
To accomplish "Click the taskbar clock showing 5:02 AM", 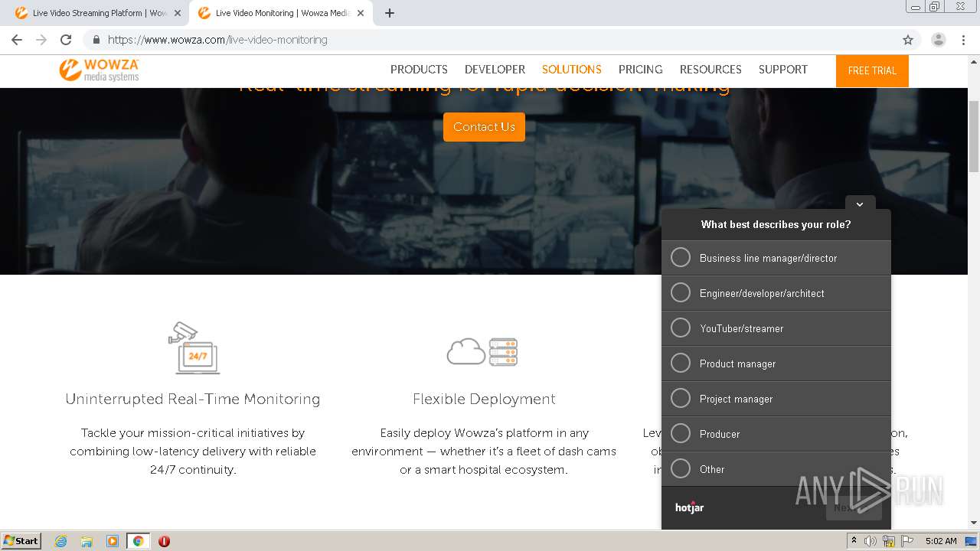I will point(941,541).
